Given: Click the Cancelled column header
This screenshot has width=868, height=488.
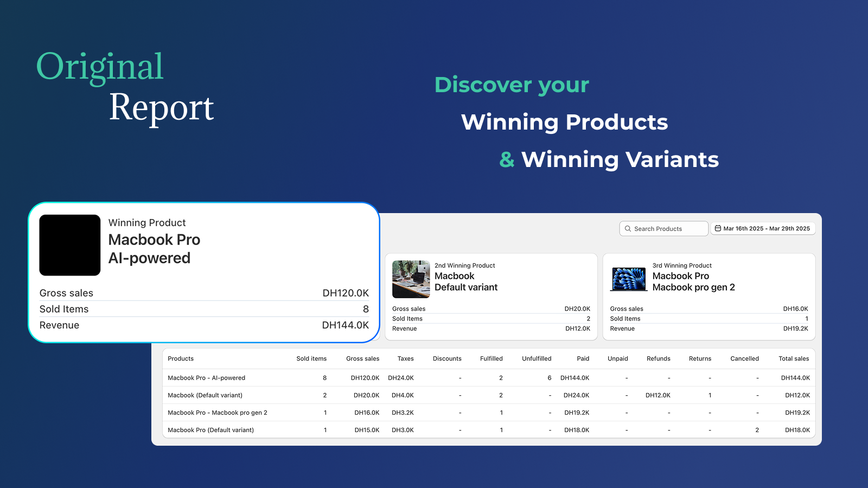Looking at the screenshot, I should (x=744, y=359).
